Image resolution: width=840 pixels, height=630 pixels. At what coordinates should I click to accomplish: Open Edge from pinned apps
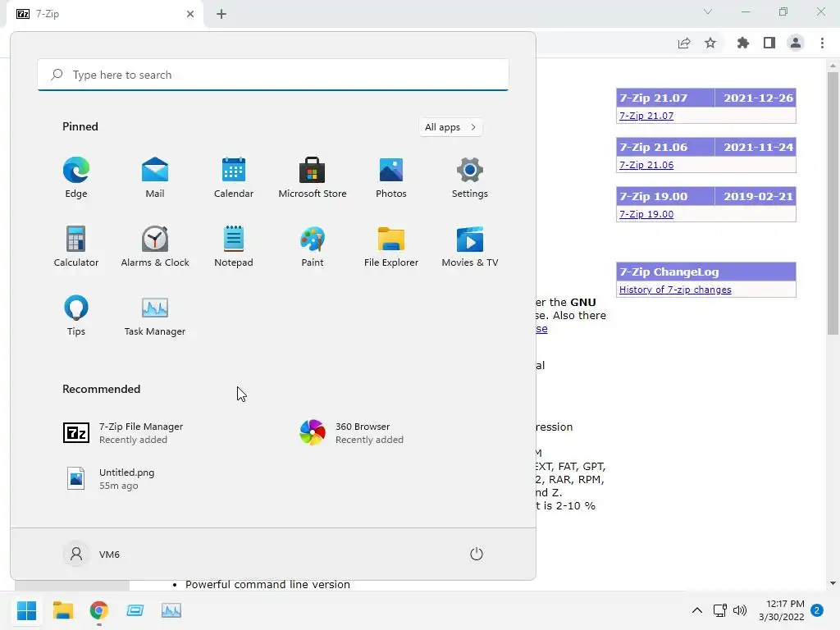pyautogui.click(x=76, y=178)
